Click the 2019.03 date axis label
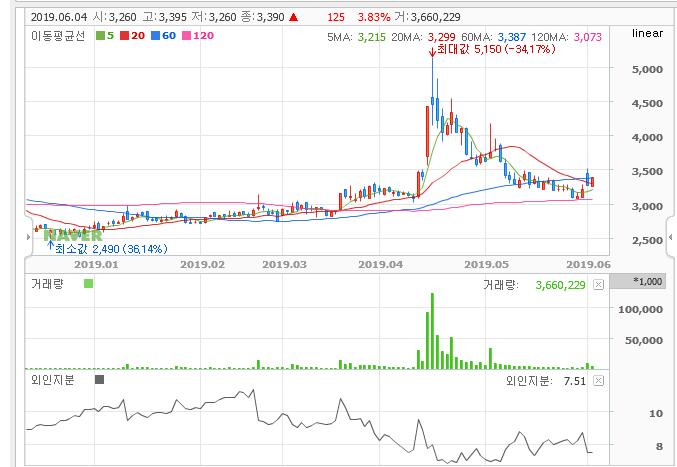 point(285,265)
